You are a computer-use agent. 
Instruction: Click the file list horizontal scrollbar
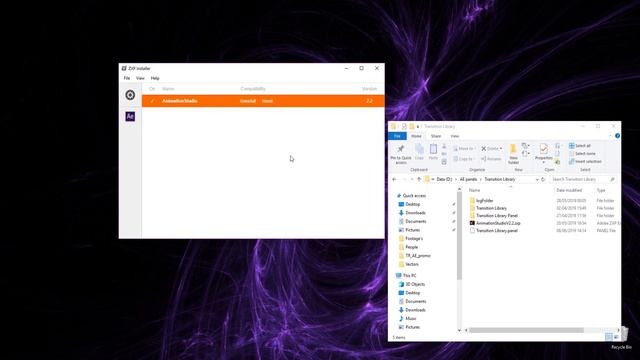(526, 330)
